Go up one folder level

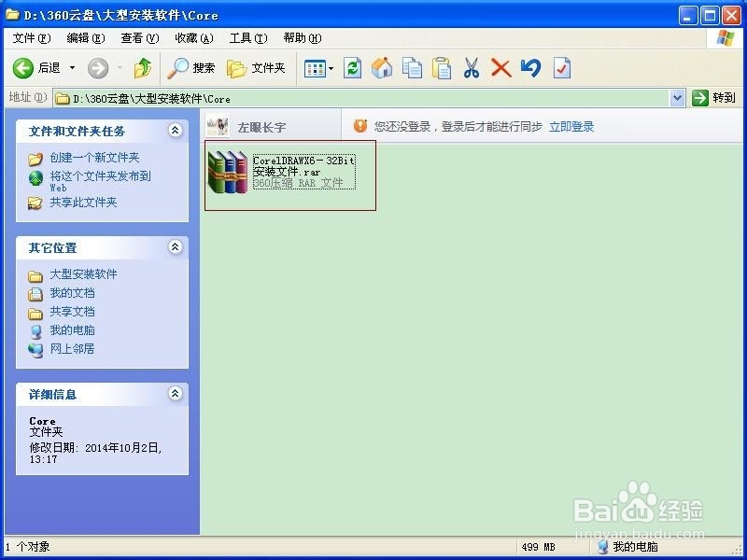143,68
